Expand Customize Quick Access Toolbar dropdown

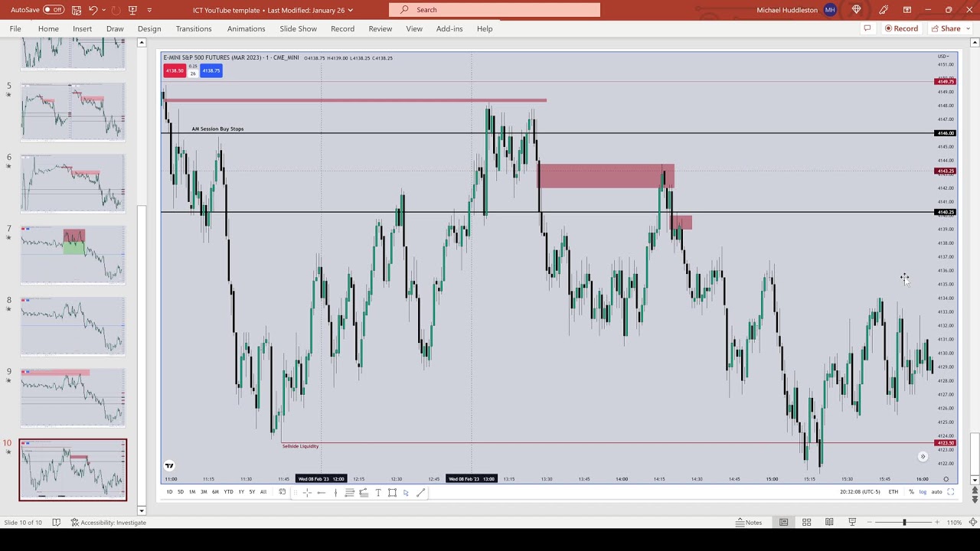coord(149,10)
